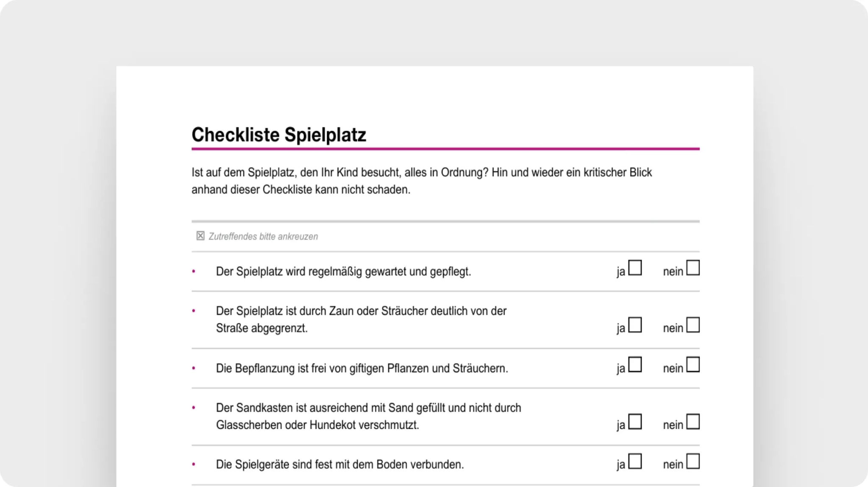
Task: Mark 'ja' for Bepflanzung frei von giftigen Pflanzen
Action: [634, 364]
